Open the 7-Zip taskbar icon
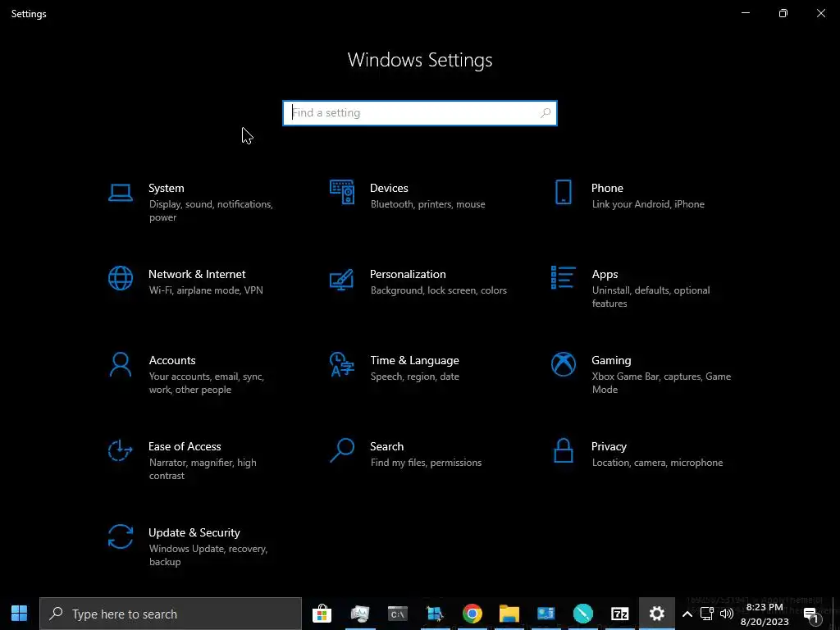840x630 pixels. tap(620, 614)
